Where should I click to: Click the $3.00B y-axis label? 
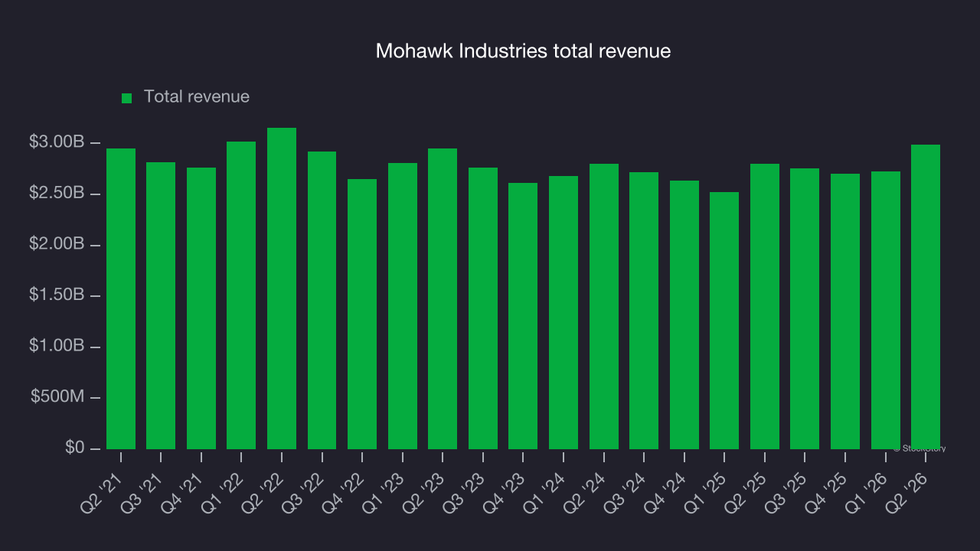pyautogui.click(x=57, y=142)
